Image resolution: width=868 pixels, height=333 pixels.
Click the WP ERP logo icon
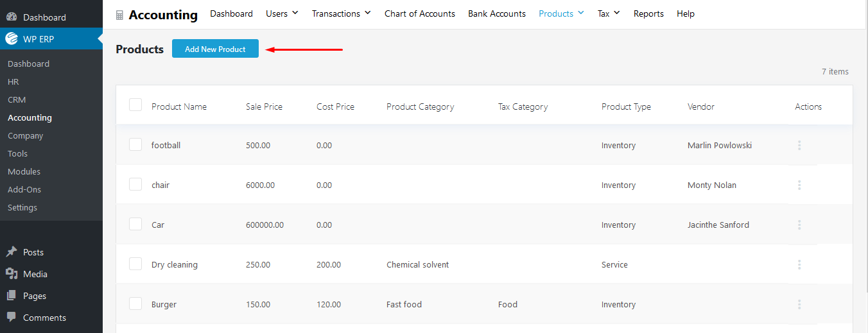(x=12, y=39)
